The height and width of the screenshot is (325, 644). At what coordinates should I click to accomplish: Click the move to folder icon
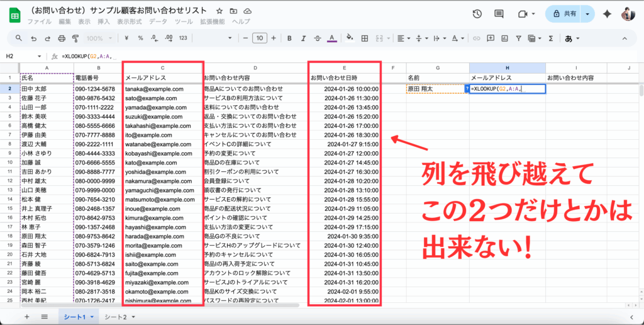click(x=233, y=11)
